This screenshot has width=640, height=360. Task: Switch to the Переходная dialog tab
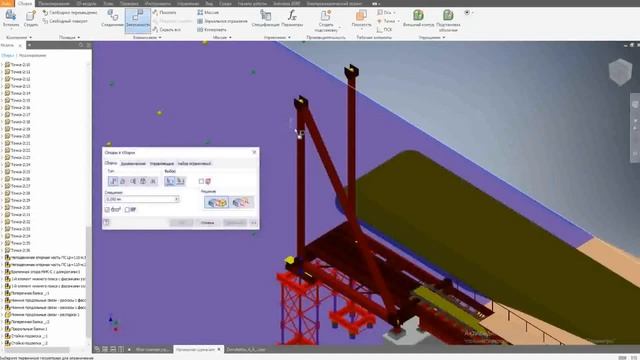(x=162, y=164)
